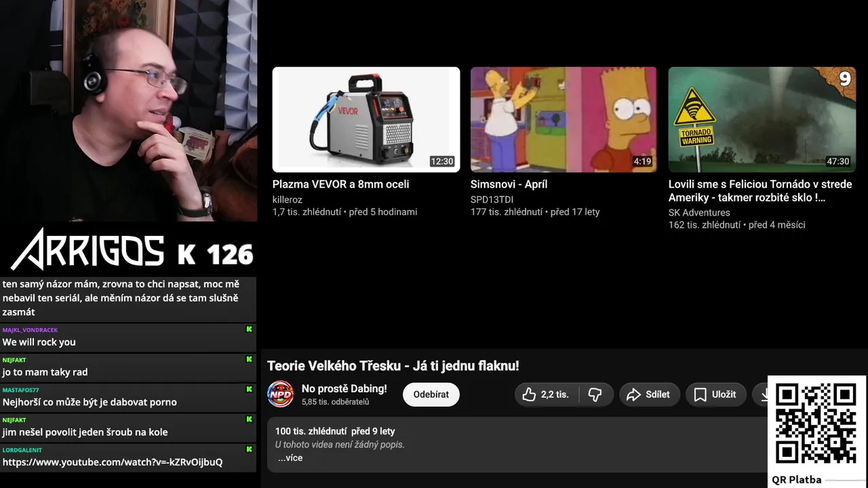Open the youtube.com/watch link in chat
Screen dimensions: 868x488
click(112, 462)
